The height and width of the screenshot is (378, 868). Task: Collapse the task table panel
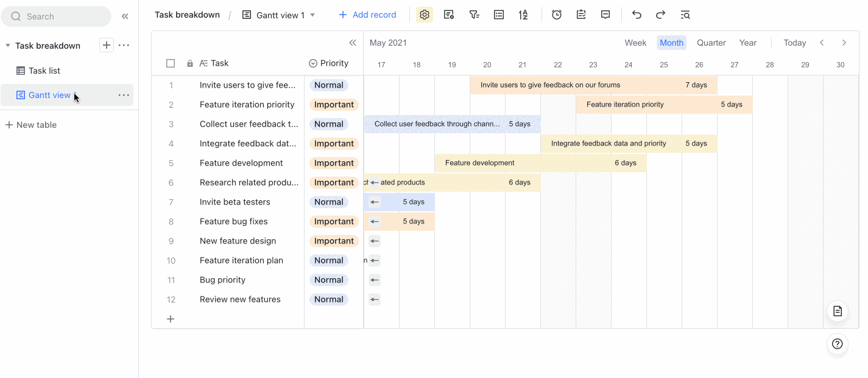[352, 43]
